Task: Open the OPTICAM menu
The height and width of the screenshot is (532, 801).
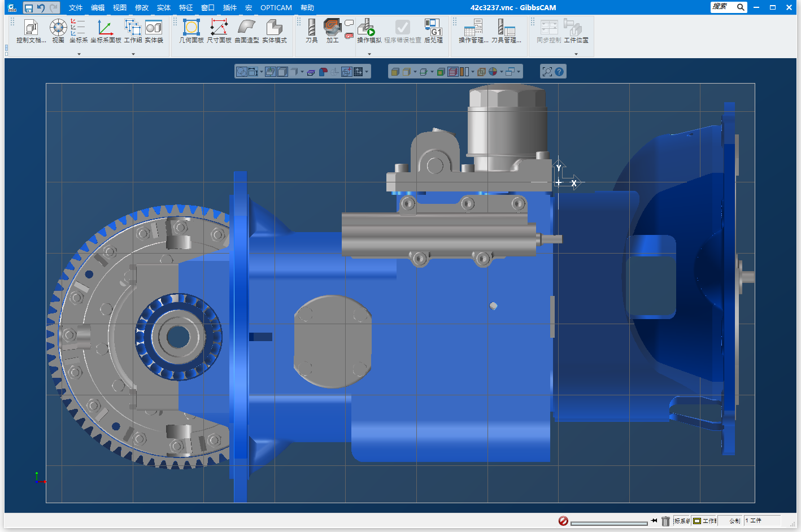Action: click(276, 8)
